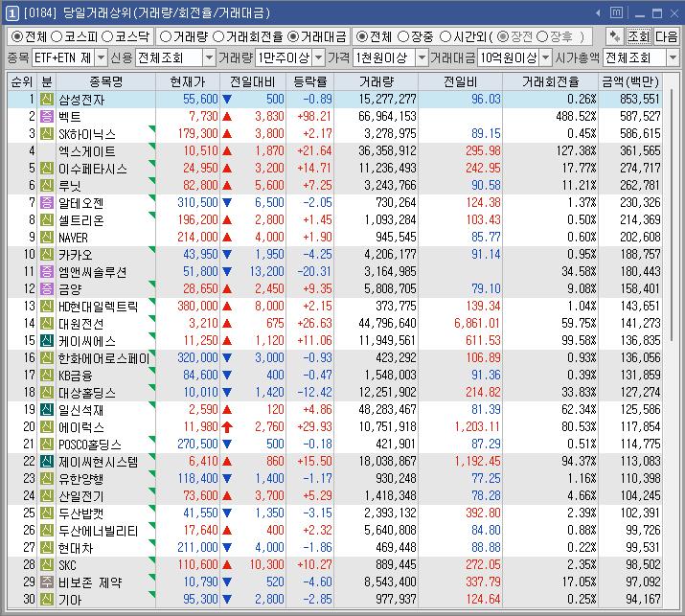685x616 pixels.
Task: Click the 신 badge for 삼성전자
Action: (x=47, y=100)
